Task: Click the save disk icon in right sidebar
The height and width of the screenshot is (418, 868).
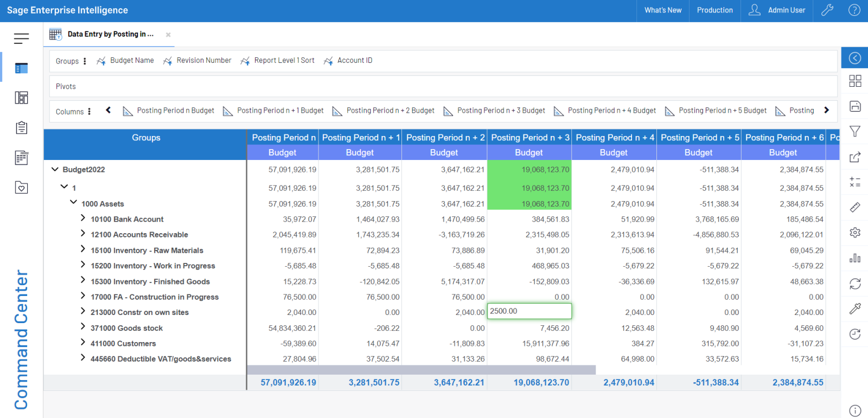Action: point(855,106)
